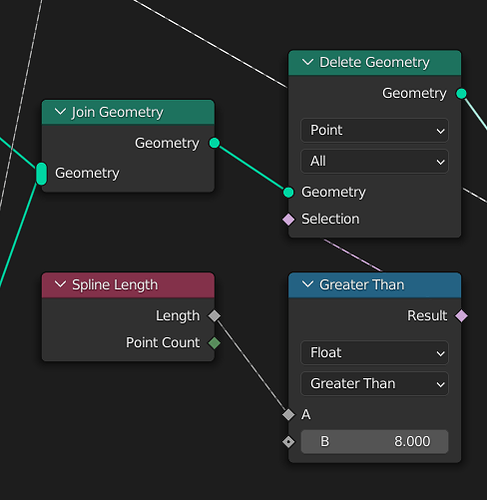
Task: Click the link between Join and Delete Geometry
Action: point(251,168)
